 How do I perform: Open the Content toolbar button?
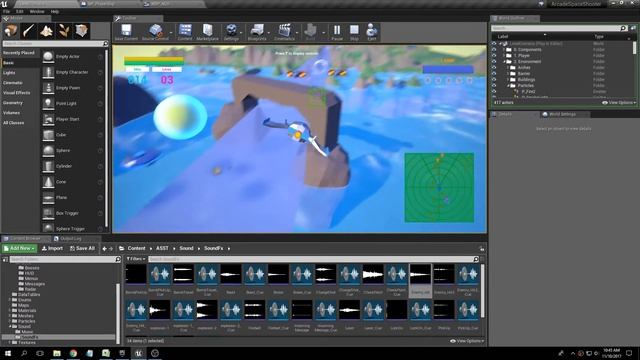[x=185, y=32]
